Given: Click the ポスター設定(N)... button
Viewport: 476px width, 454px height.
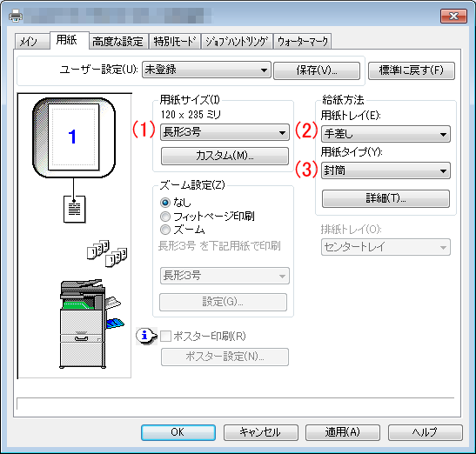Looking at the screenshot, I should [225, 357].
